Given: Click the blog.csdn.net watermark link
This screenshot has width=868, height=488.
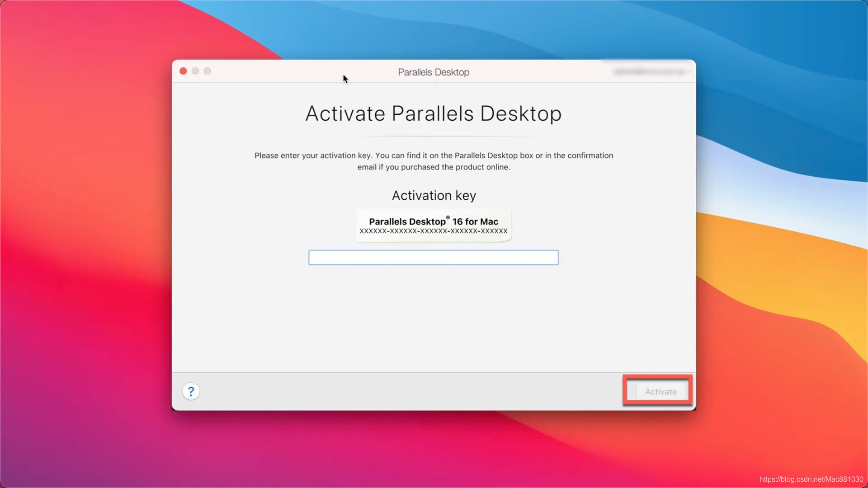Looking at the screenshot, I should tap(811, 479).
